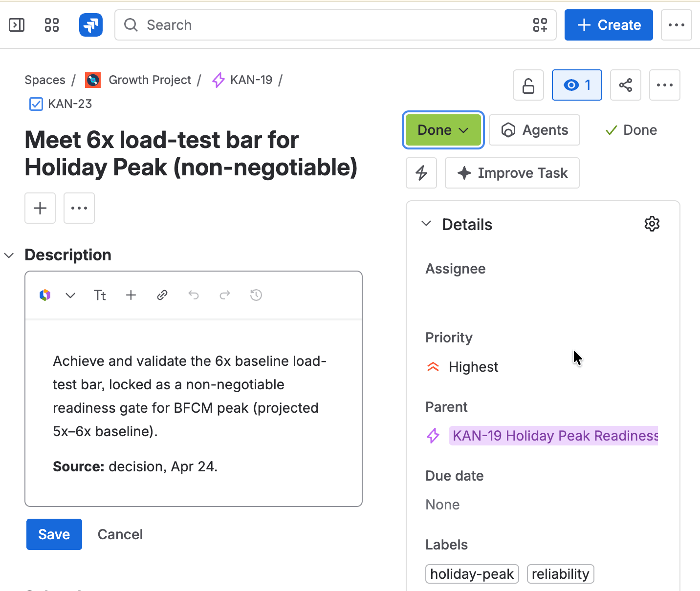The image size is (700, 591).
Task: Click the Spaces breadcrumb
Action: pos(45,80)
